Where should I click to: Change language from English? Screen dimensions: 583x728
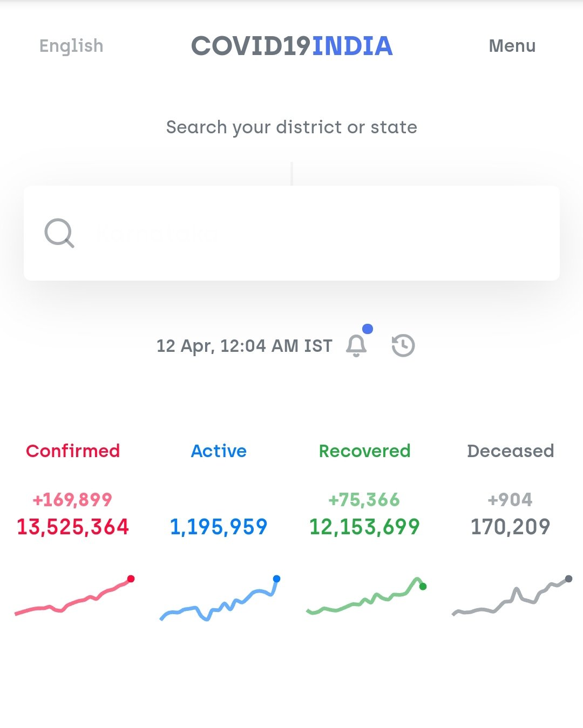click(x=71, y=46)
